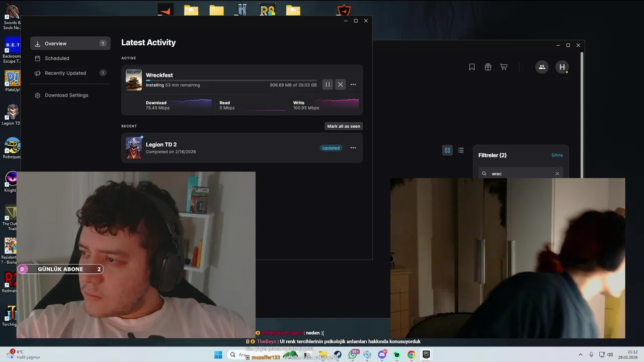Viewport: 644px width, 362px height.
Task: Open the Legion TD desktop shortcut
Action: (12, 115)
